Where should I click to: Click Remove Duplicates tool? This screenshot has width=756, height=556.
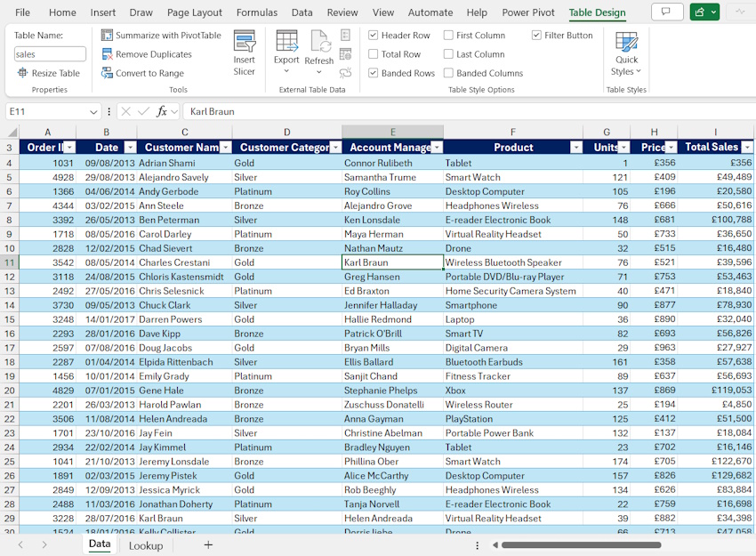pos(153,54)
